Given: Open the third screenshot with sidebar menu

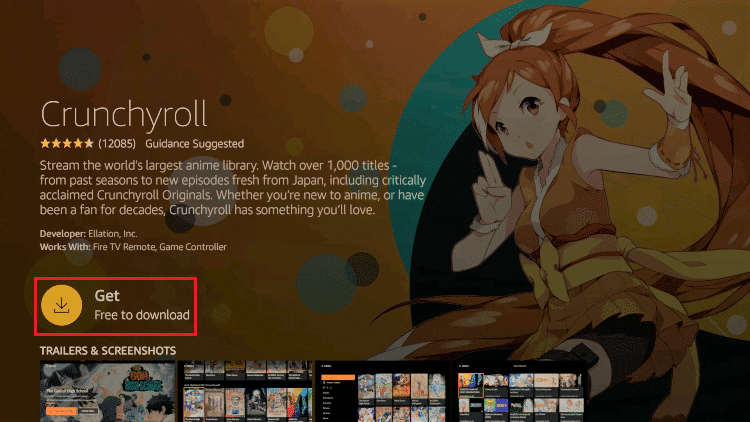Looking at the screenshot, I should click(383, 391).
